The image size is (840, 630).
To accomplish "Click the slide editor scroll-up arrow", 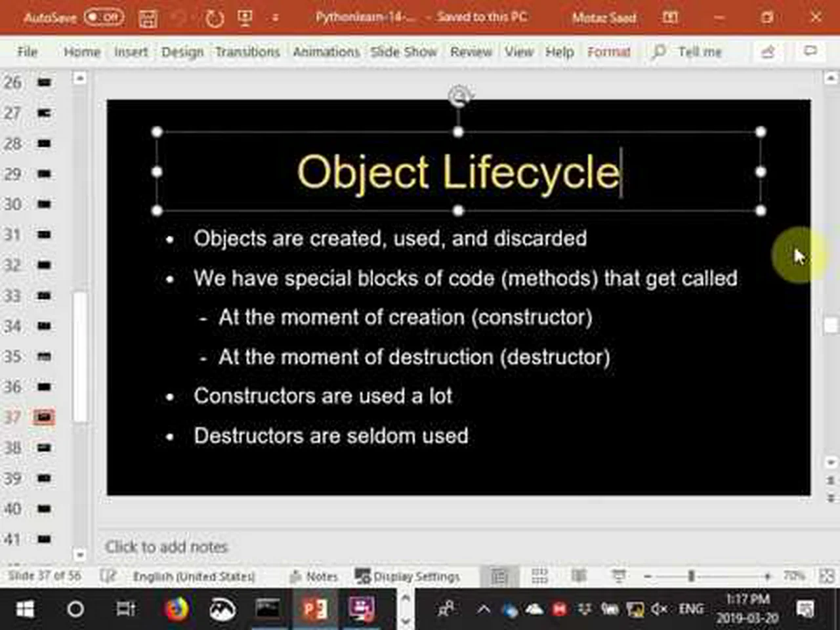I will point(830,79).
